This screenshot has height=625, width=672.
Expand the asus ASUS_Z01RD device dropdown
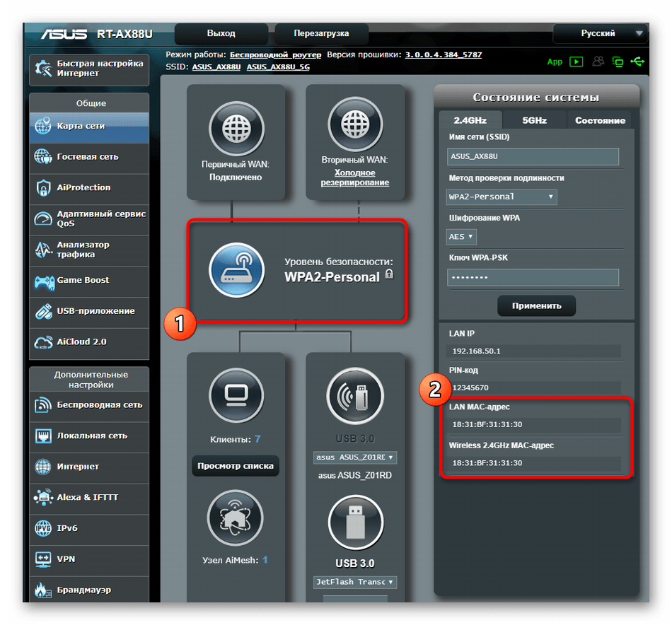pyautogui.click(x=355, y=457)
